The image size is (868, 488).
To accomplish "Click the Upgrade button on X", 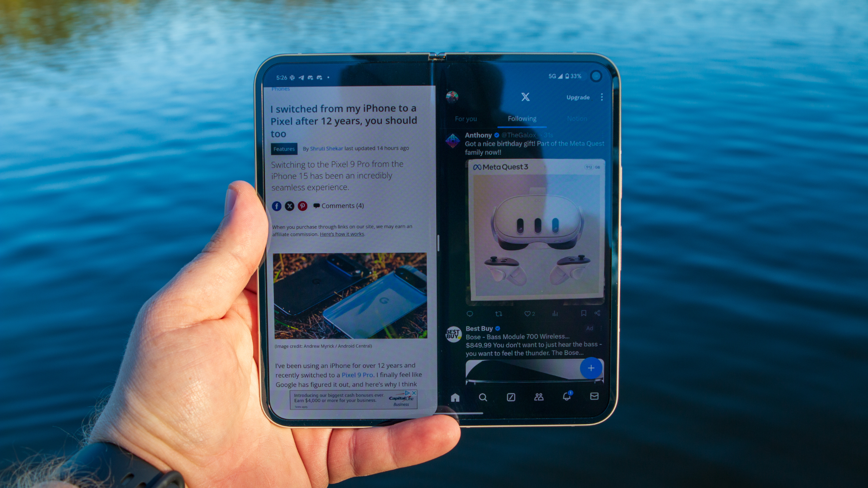I will tap(576, 97).
